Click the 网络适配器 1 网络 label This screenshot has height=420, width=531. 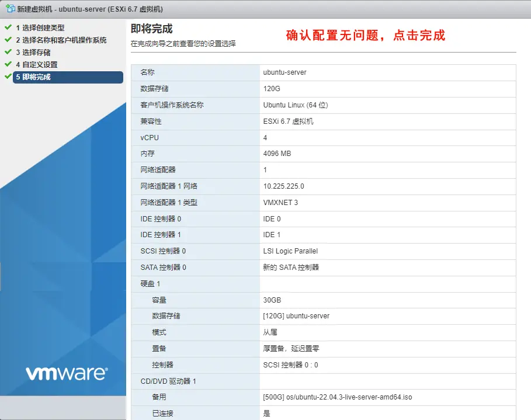coord(169,186)
